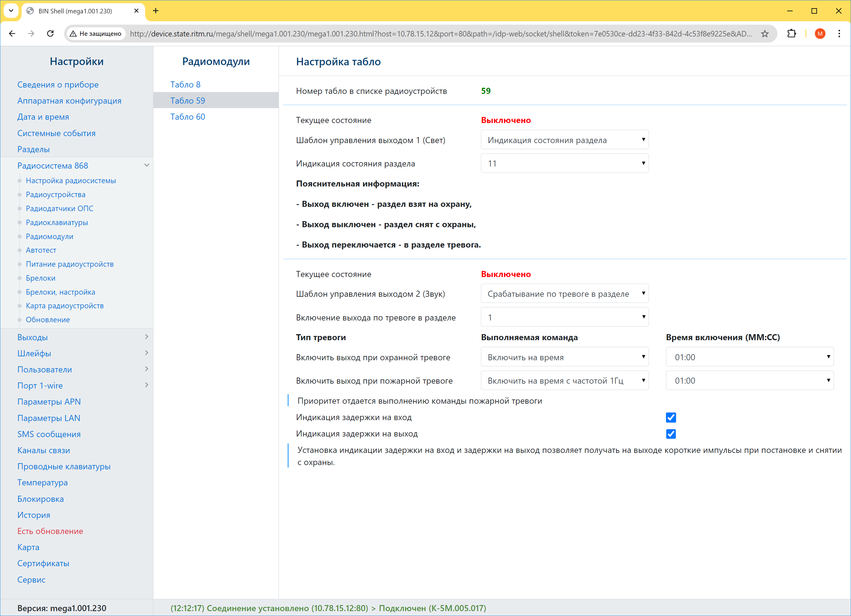
Task: Open 'Каналы связи' settings
Action: coord(43,450)
